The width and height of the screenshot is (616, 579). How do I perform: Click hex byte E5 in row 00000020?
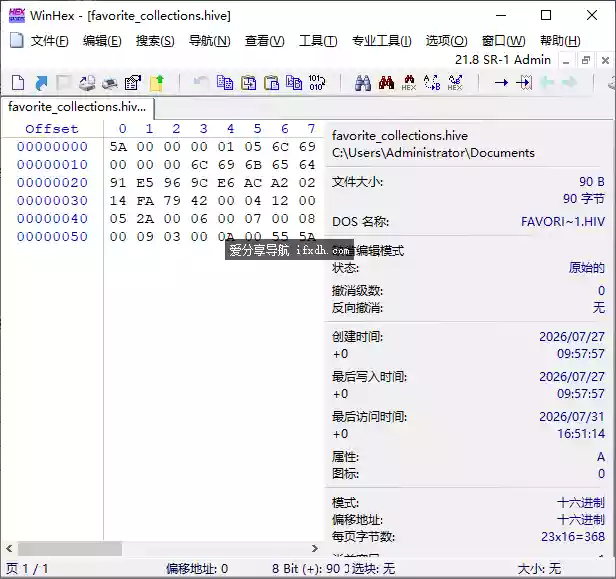pyautogui.click(x=145, y=183)
